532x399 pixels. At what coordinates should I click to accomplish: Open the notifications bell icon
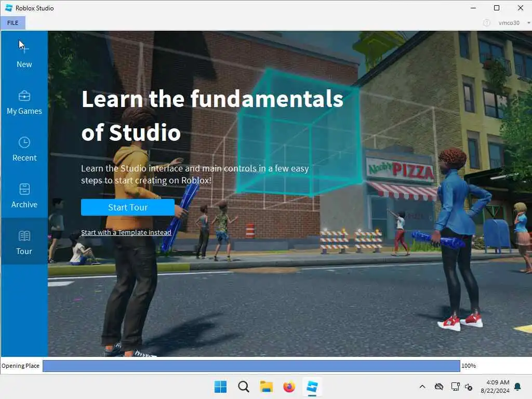(x=518, y=387)
